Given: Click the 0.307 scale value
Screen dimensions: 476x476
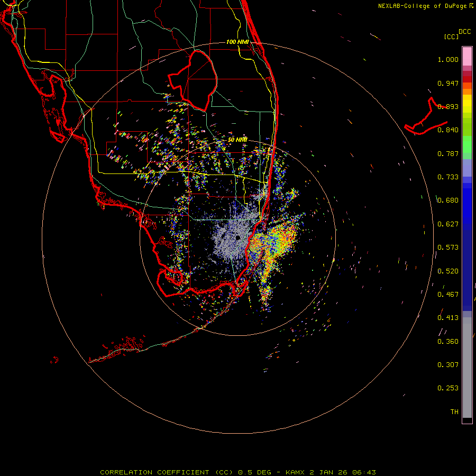Looking at the screenshot, I should click(448, 365).
